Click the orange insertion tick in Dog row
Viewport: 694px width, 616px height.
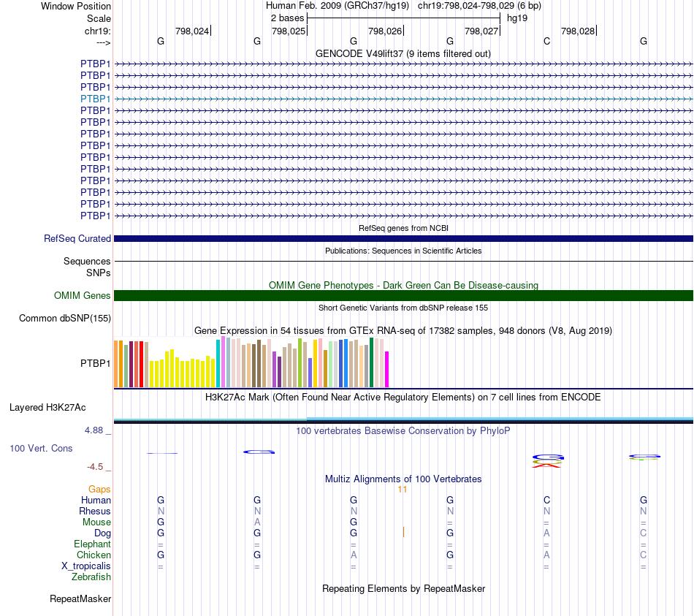(403, 532)
